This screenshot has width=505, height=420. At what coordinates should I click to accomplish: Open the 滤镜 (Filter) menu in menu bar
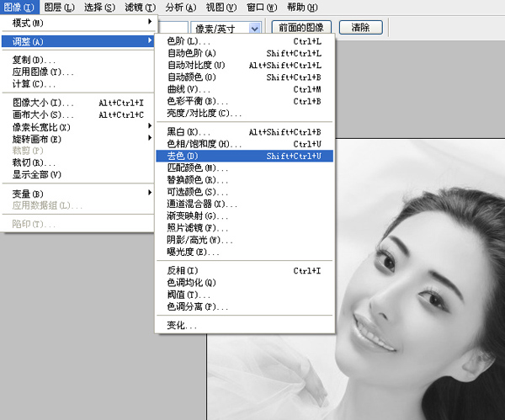pos(138,7)
